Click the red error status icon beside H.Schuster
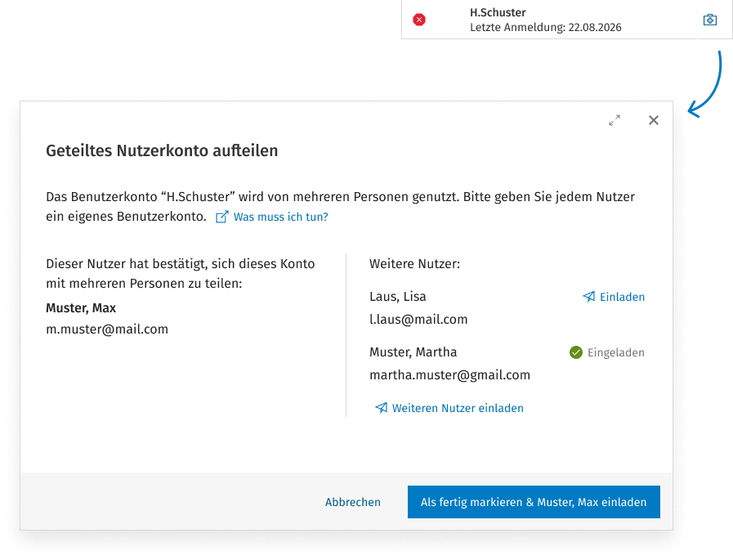The width and height of the screenshot is (733, 560). click(419, 20)
